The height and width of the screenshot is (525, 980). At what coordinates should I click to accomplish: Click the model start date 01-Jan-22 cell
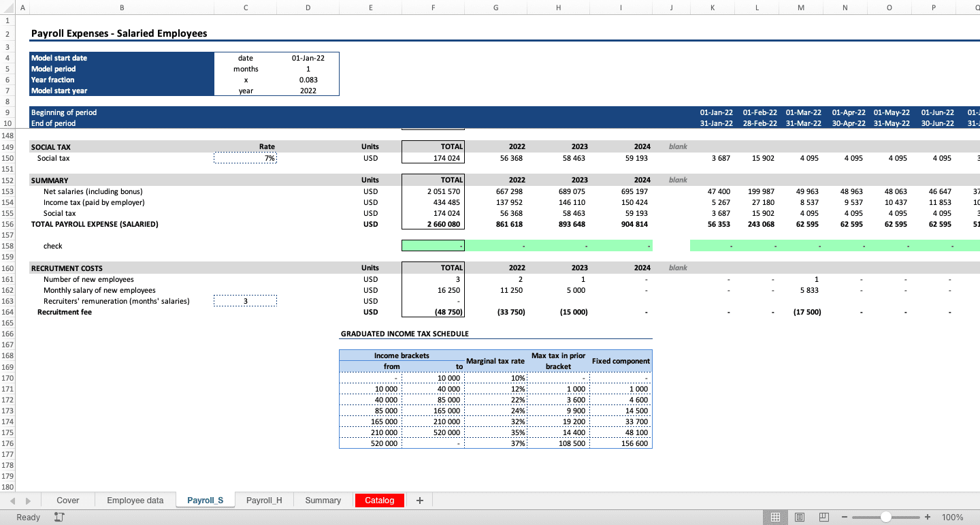point(308,58)
